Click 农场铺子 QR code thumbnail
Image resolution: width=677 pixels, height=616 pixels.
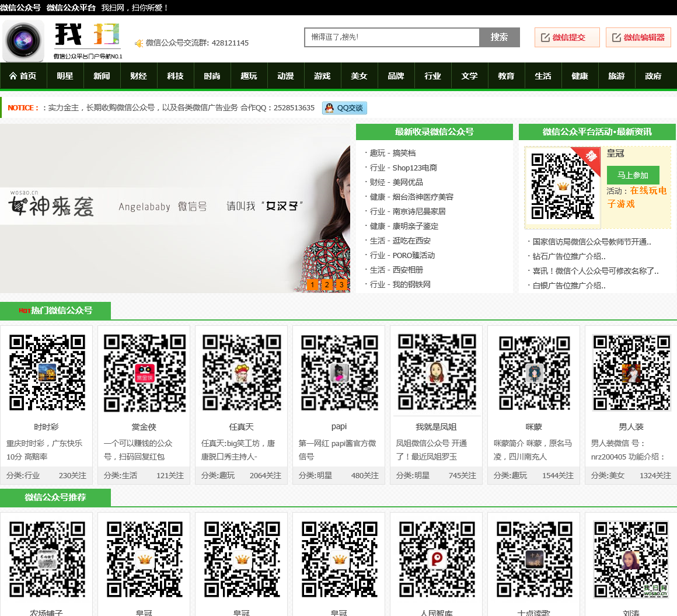tap(47, 559)
